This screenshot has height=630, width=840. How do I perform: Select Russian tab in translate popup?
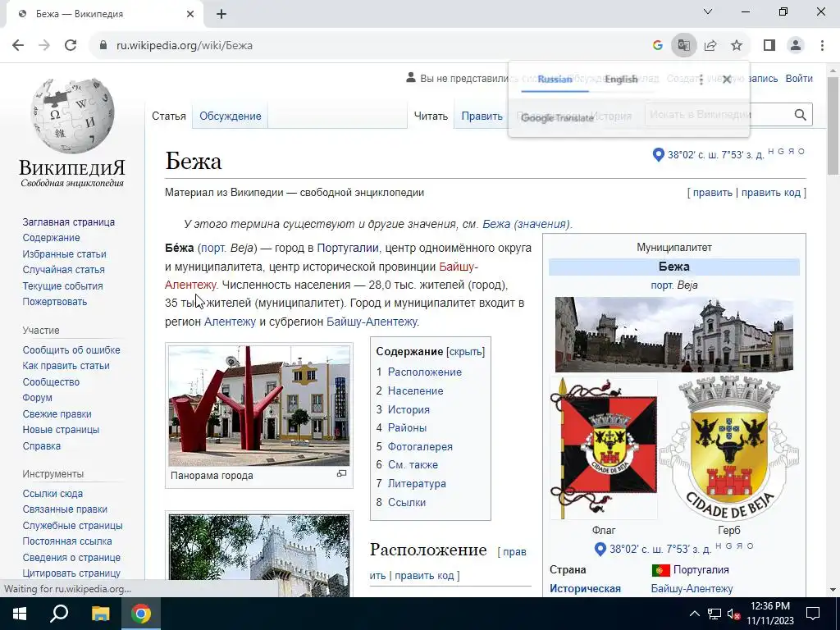pos(555,80)
